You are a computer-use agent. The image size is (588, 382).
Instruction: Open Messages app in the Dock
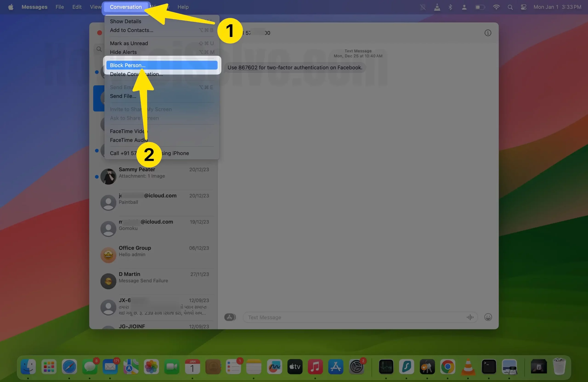pos(89,367)
